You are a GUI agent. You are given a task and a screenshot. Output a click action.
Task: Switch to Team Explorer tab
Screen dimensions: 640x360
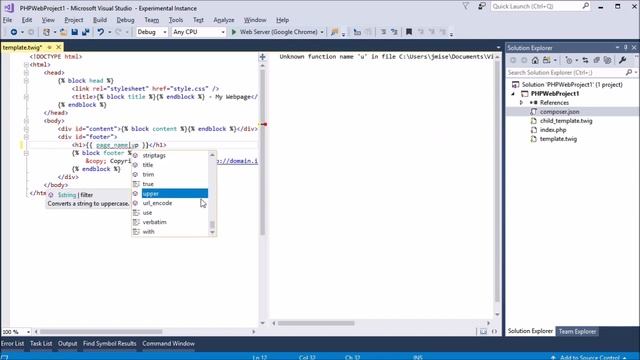pyautogui.click(x=577, y=331)
